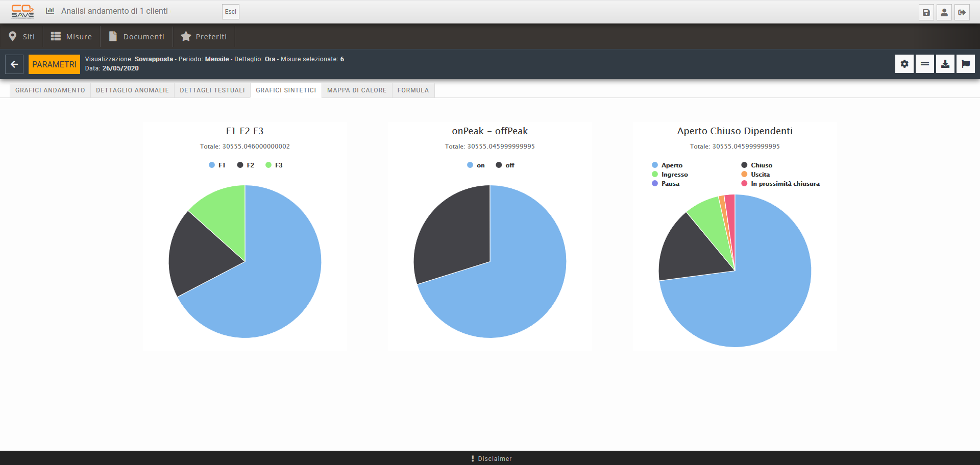This screenshot has height=465, width=980.
Task: Switch to Grafici Andamento tab
Action: 50,90
